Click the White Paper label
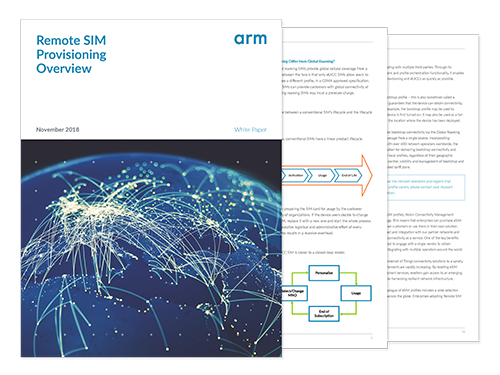 (x=250, y=130)
